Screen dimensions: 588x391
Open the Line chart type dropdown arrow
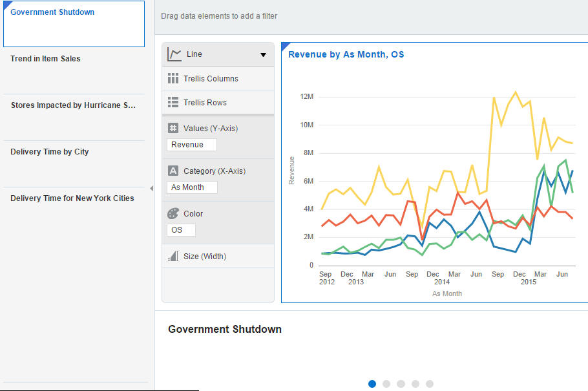tap(263, 55)
